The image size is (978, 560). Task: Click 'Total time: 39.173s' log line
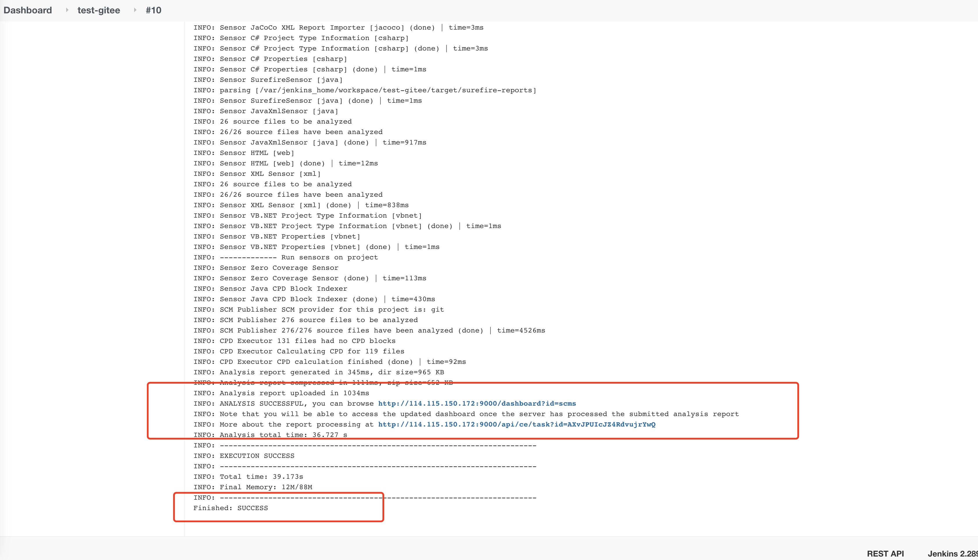click(248, 476)
